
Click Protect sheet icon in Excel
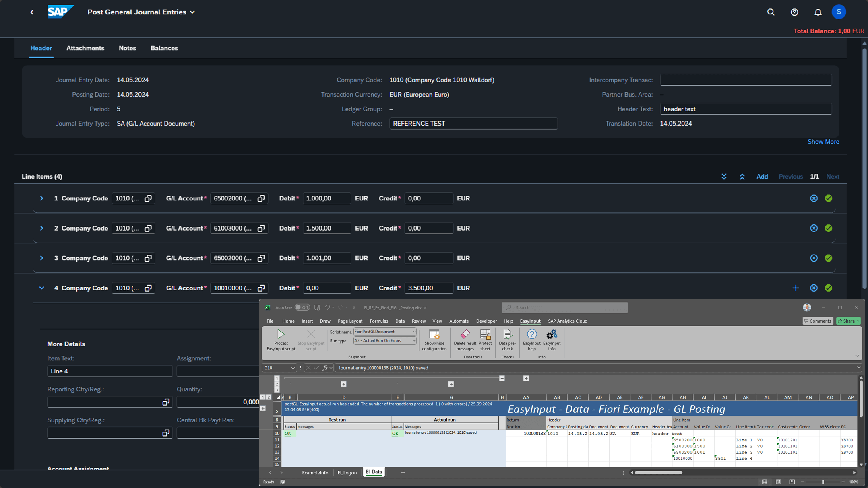click(485, 340)
